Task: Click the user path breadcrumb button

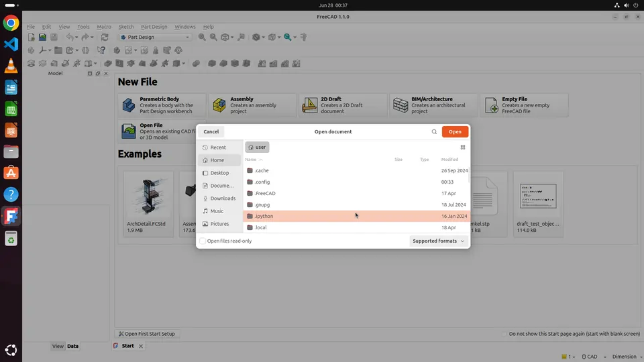Action: point(257,147)
